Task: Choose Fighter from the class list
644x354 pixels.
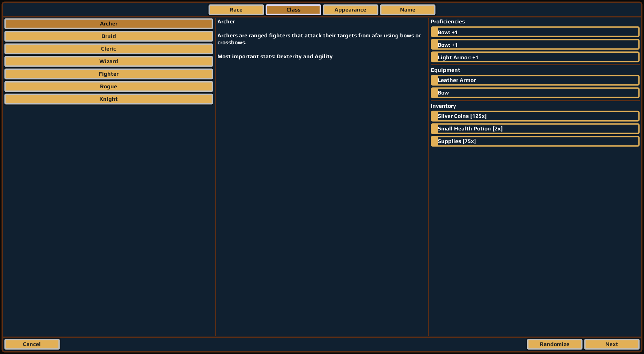Action: 109,74
